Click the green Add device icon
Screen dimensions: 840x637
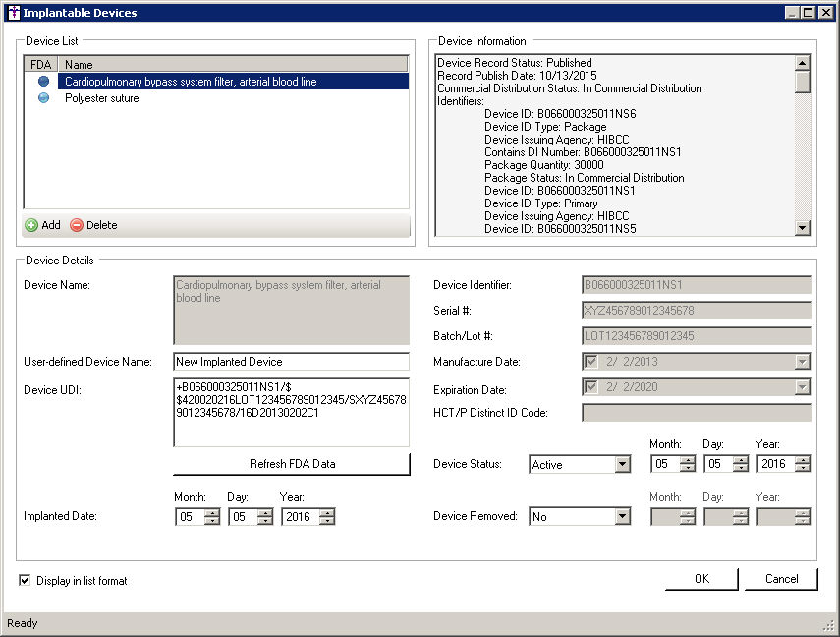click(x=31, y=225)
